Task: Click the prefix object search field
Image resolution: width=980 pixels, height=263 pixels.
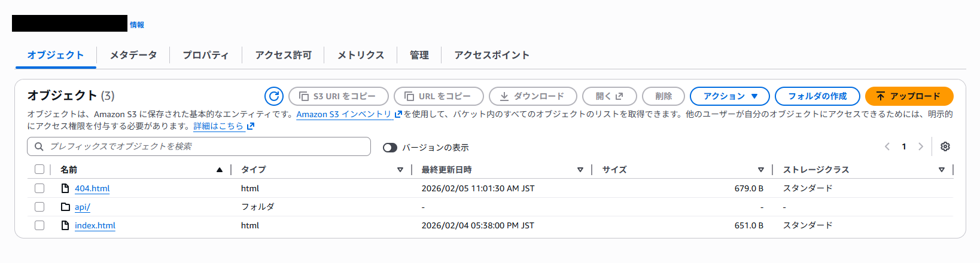Action: click(199, 146)
